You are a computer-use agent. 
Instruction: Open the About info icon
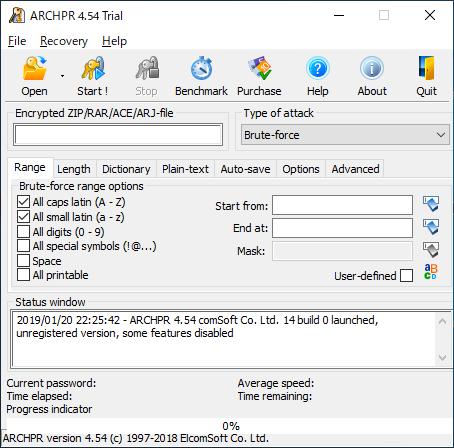pos(372,68)
